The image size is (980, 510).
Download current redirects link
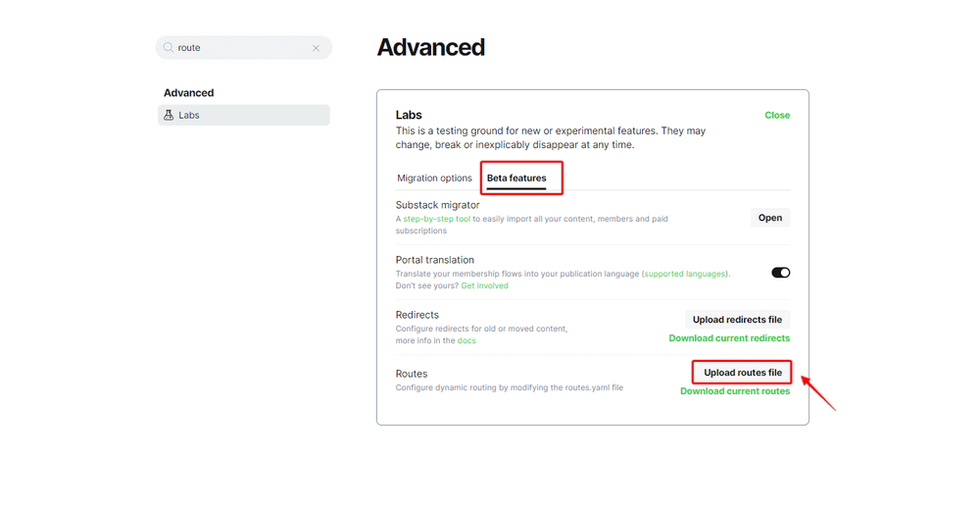click(x=729, y=338)
